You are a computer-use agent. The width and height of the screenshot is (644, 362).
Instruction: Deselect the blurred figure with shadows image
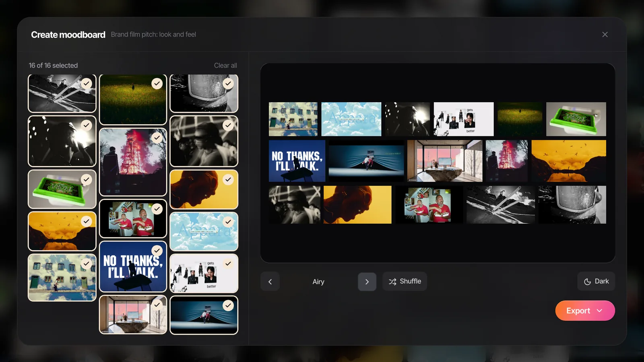coord(228,125)
